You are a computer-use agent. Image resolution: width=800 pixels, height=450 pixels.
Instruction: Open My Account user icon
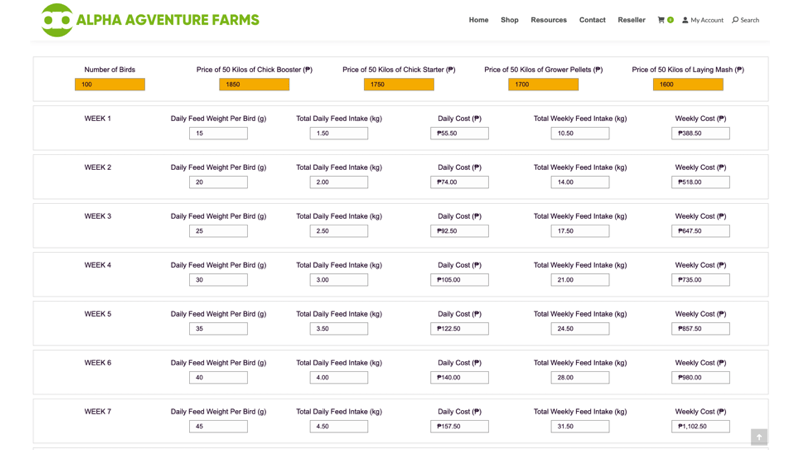click(x=685, y=20)
